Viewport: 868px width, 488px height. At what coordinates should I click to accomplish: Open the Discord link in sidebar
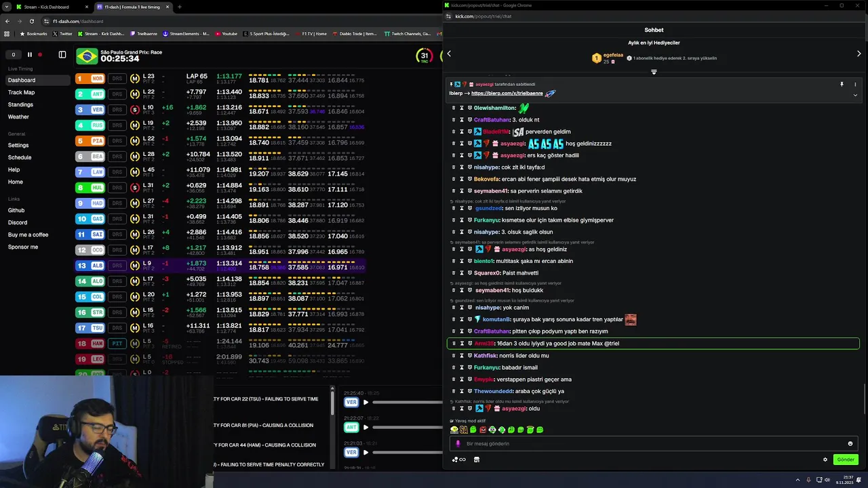point(18,222)
